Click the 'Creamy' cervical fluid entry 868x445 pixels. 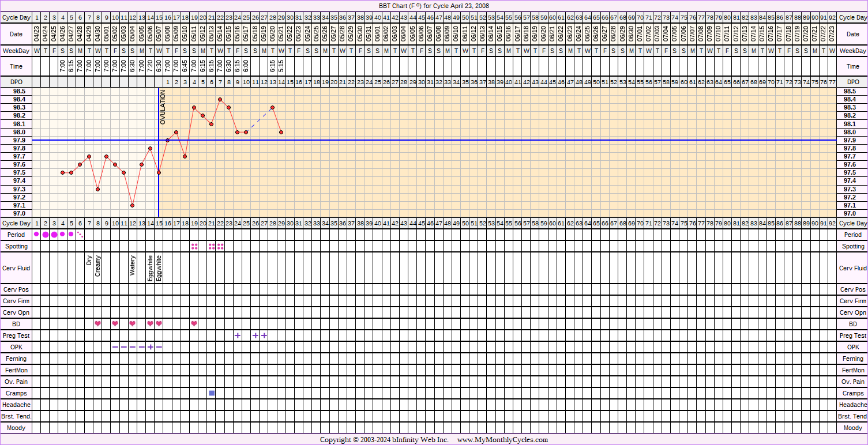98,266
